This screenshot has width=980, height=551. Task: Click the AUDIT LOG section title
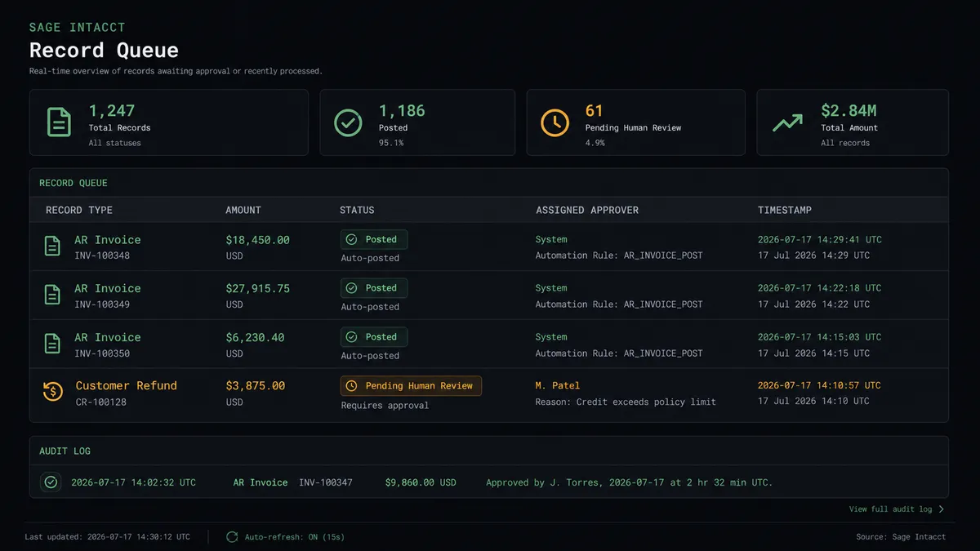coord(65,451)
